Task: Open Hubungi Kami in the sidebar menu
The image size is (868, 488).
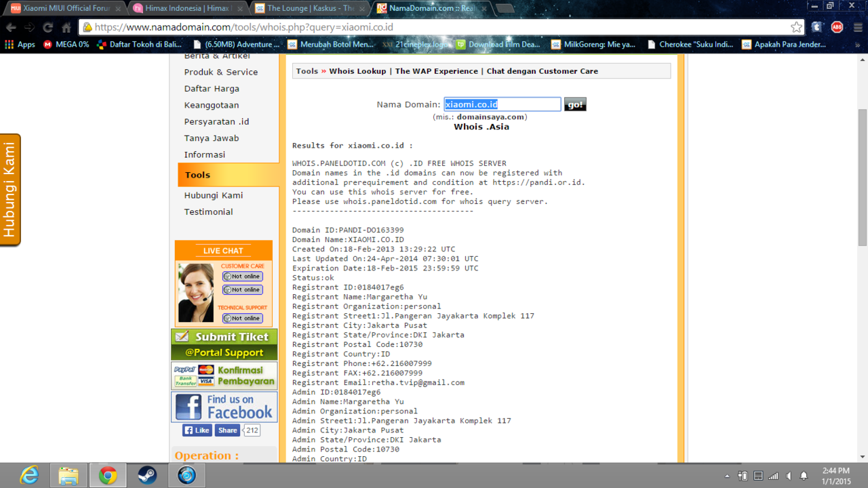Action: point(214,195)
